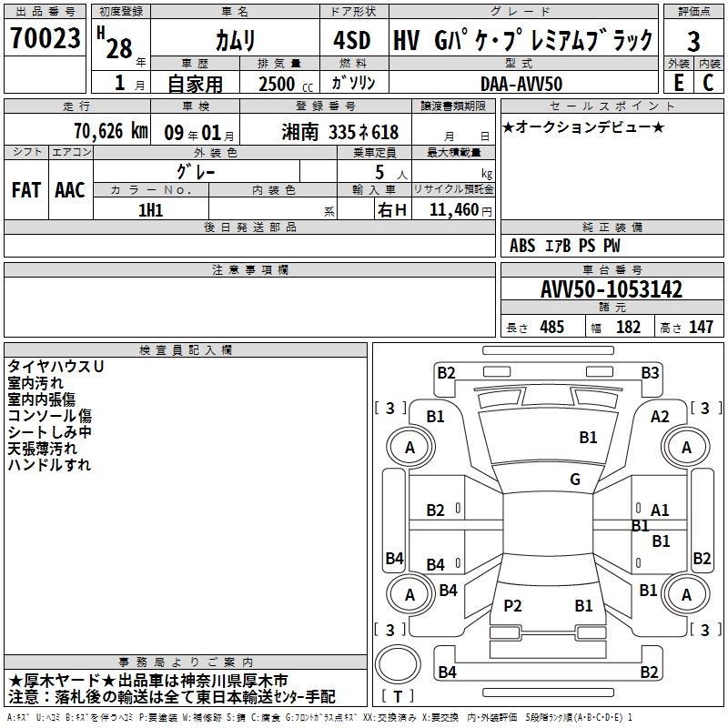Image resolution: width=728 pixels, height=728 pixels.
Task: Select the 注意事項欄 section header
Action: pyautogui.click(x=249, y=269)
